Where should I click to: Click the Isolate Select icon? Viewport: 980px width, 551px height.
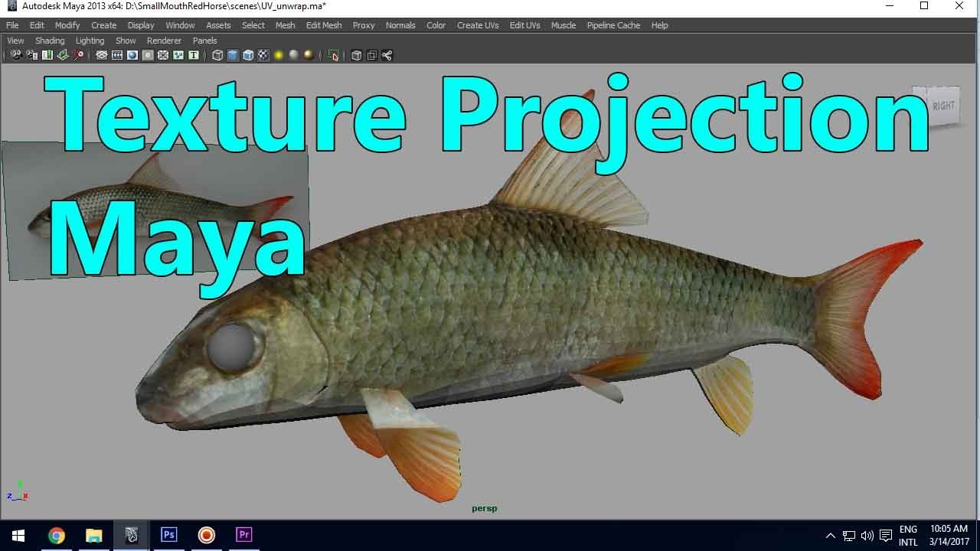click(x=333, y=55)
